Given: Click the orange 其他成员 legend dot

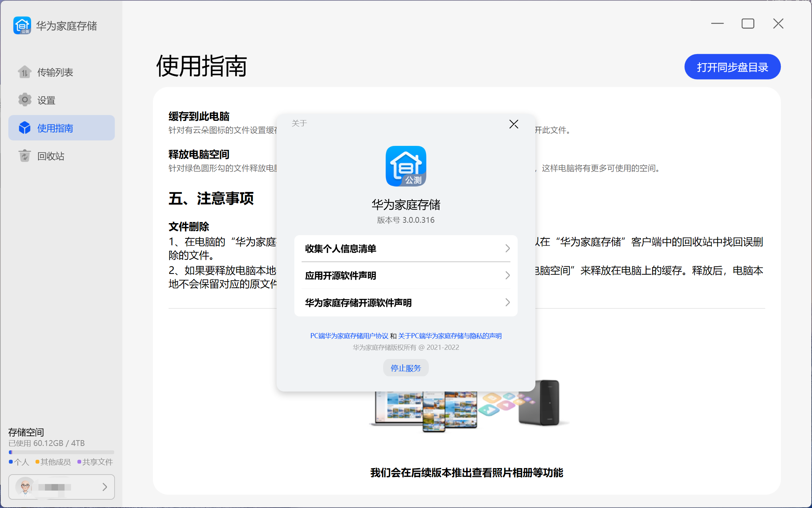Looking at the screenshot, I should click(37, 462).
